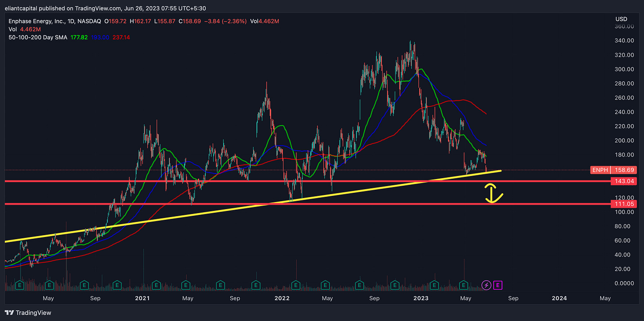Image resolution: width=644 pixels, height=321 pixels.
Task: Click the 158.69 last price label
Action: coord(624,170)
